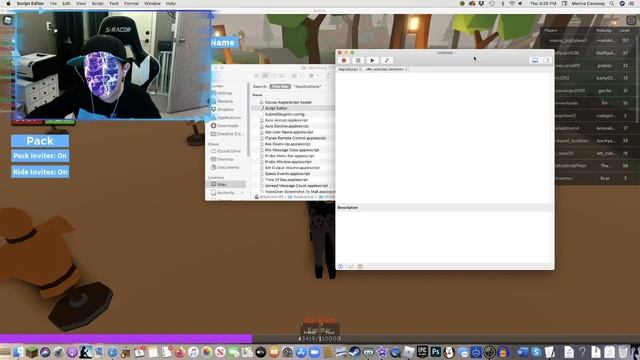Open the AppleScript language dropdown
The width and height of the screenshot is (640, 360).
click(x=350, y=69)
